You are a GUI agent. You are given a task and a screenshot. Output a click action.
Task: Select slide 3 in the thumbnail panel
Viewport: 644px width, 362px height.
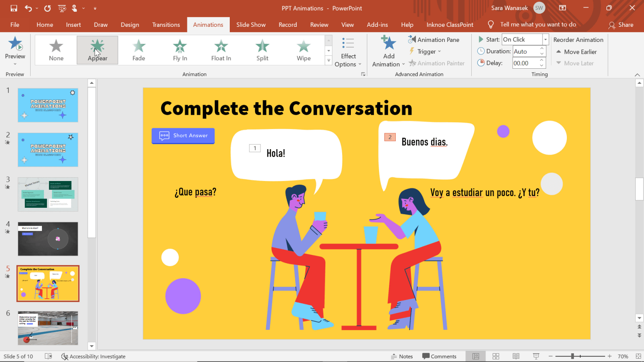click(47, 194)
